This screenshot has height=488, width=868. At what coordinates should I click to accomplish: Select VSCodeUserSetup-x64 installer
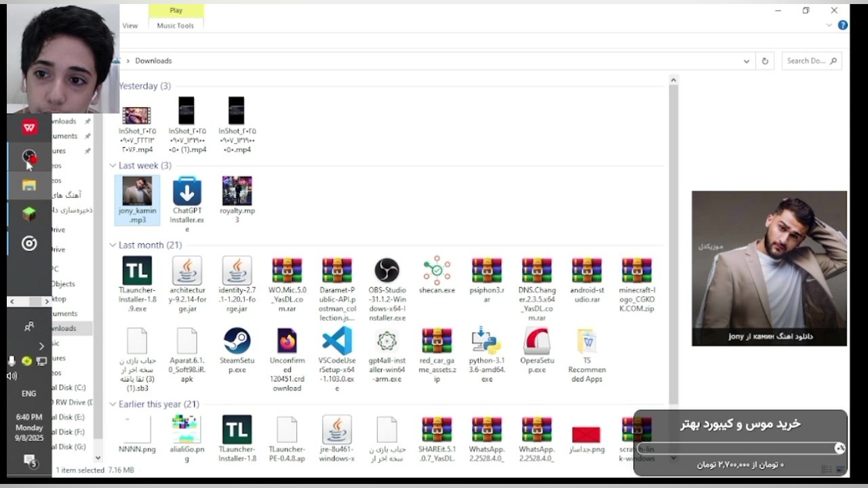(x=337, y=359)
